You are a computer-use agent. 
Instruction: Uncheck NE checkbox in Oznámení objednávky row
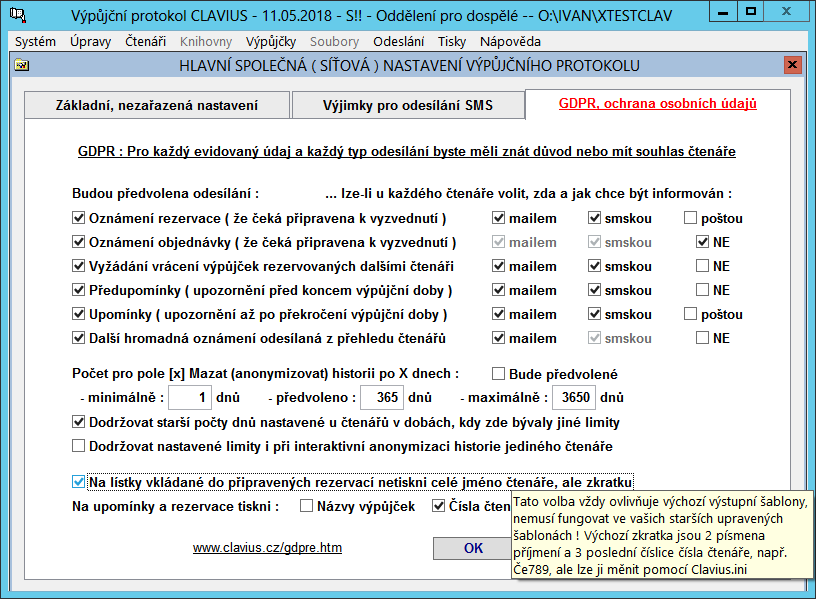coord(703,242)
